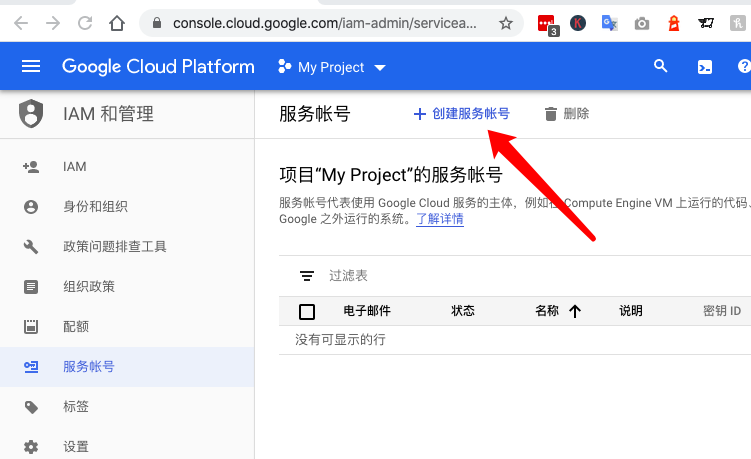This screenshot has width=751, height=459.
Task: Click the 状态 column header
Action: coord(463,311)
